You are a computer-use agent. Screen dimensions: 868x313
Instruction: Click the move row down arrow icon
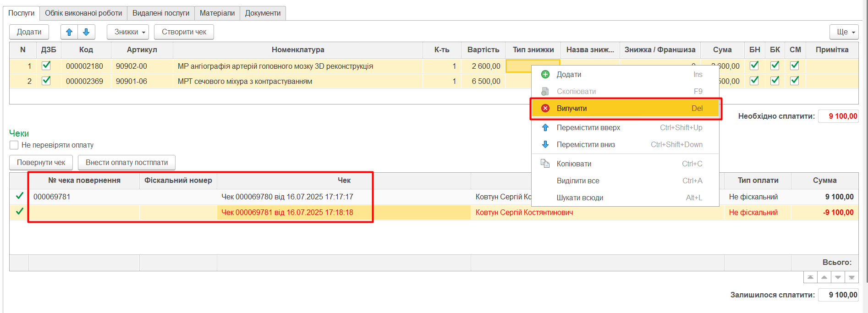pyautogui.click(x=86, y=32)
